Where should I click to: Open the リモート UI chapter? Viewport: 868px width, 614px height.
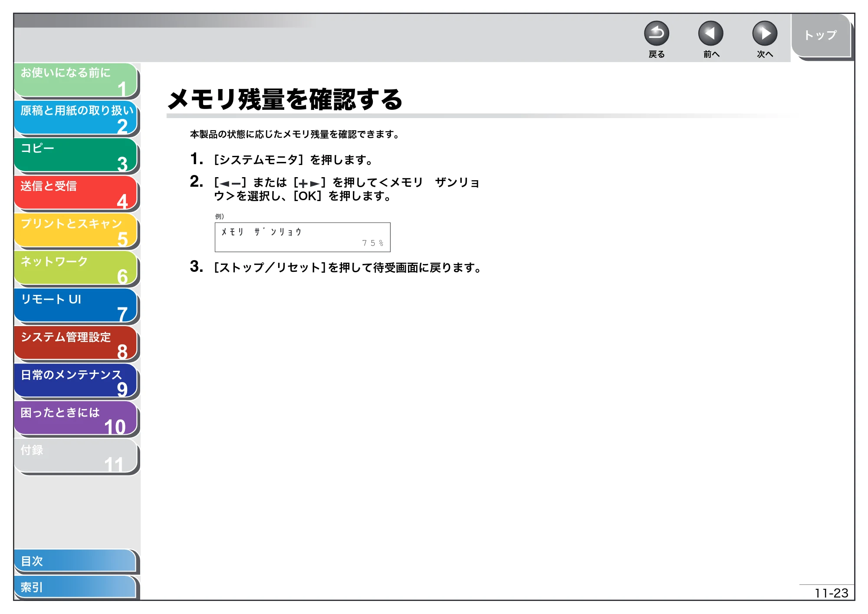pos(76,306)
